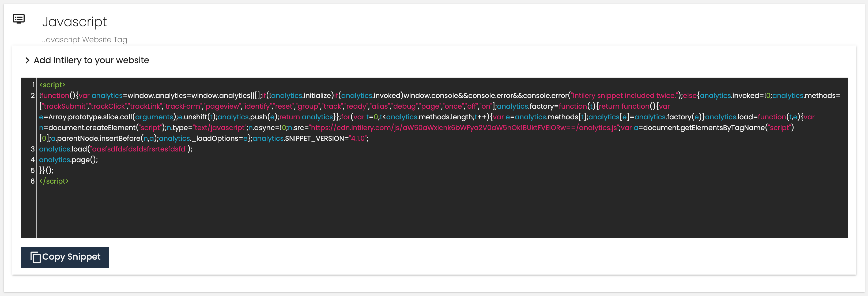Click line number 3 in gutter
Viewport: 868px width, 296px height.
[x=33, y=149]
